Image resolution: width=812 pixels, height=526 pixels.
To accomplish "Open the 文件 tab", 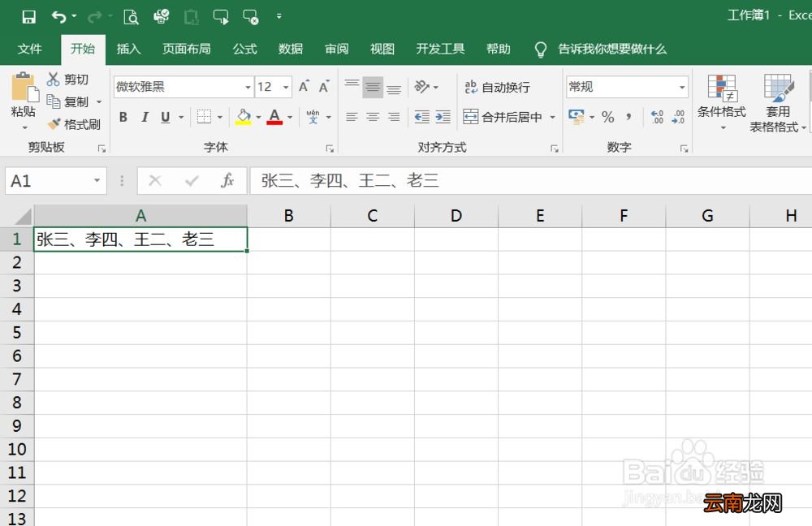I will [x=29, y=50].
